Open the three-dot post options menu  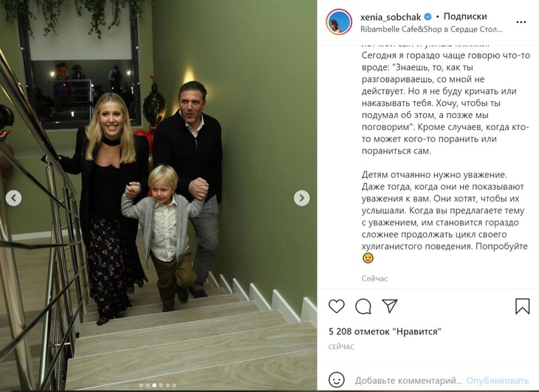click(x=521, y=22)
